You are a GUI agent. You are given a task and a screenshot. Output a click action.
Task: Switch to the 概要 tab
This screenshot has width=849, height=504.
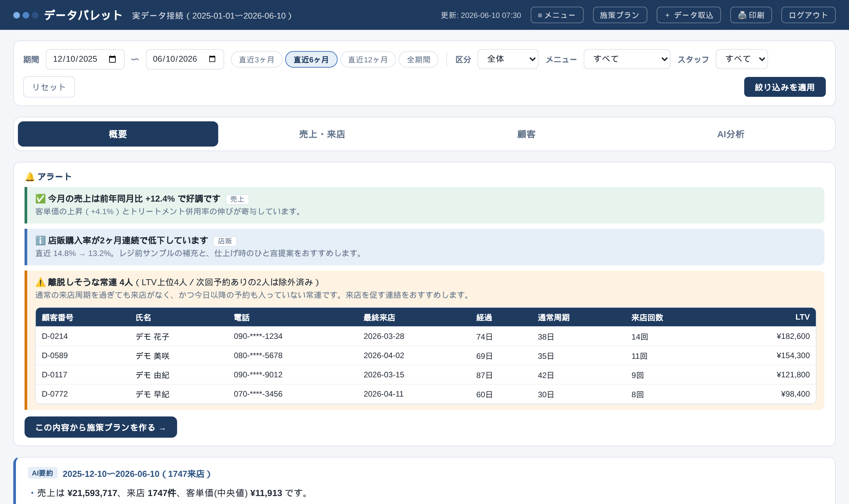tap(118, 134)
